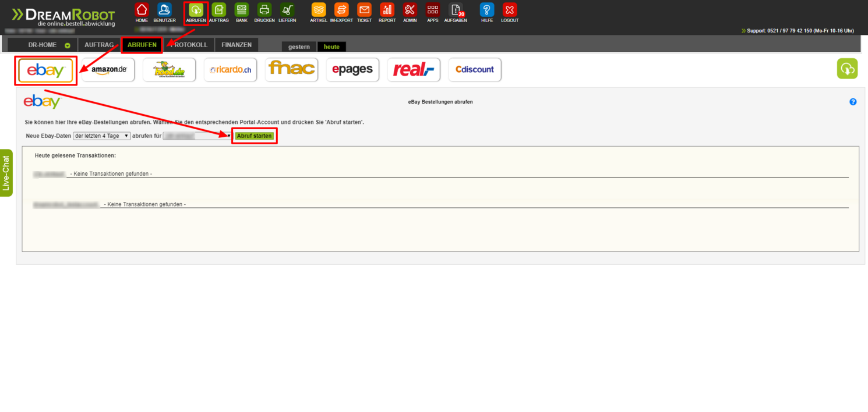868x412 pixels.
Task: Click the Support phone number text
Action: point(800,31)
